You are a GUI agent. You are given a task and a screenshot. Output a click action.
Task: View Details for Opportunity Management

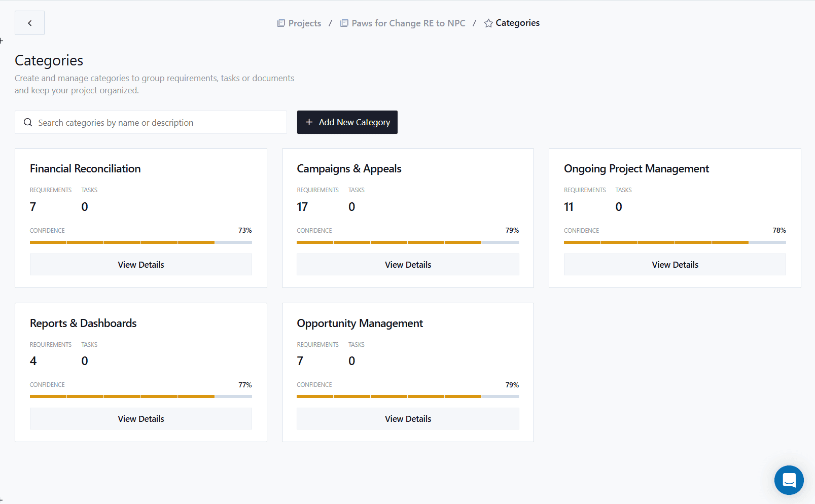pos(408,418)
